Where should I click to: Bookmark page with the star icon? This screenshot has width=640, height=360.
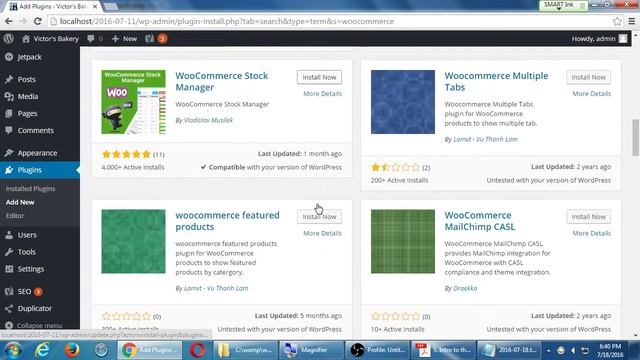pyautogui.click(x=617, y=21)
